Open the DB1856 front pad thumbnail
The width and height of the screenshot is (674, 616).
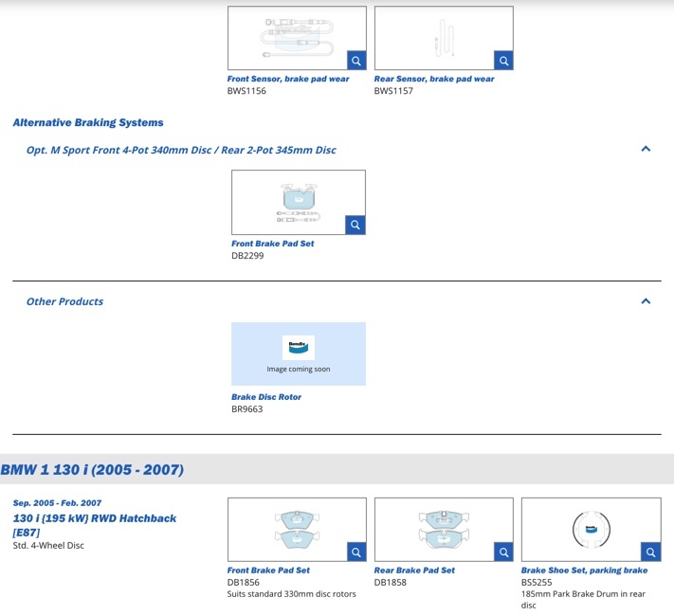click(x=297, y=530)
